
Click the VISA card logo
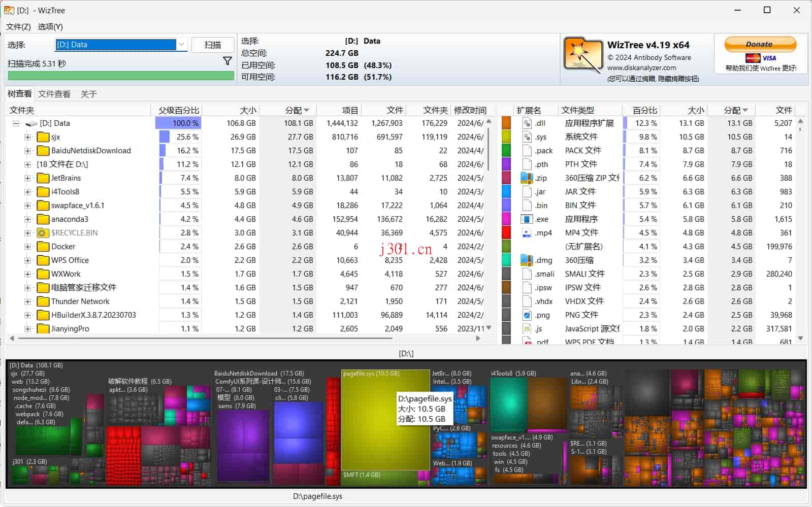[x=769, y=58]
